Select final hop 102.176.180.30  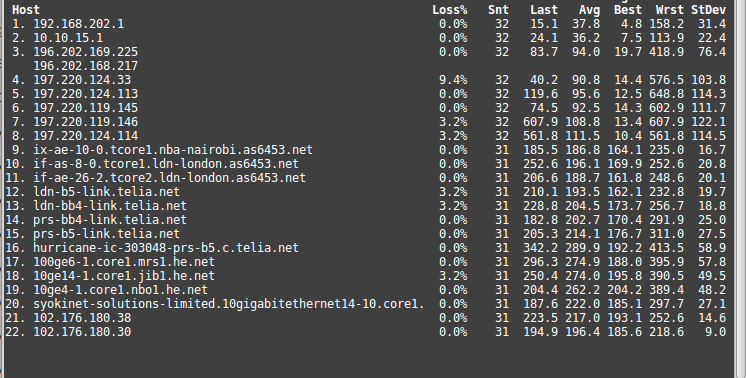[x=82, y=332]
